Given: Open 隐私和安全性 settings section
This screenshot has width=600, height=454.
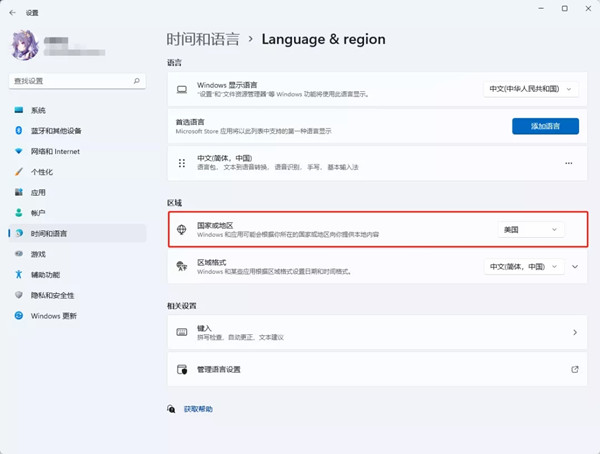Looking at the screenshot, I should coord(77,295).
